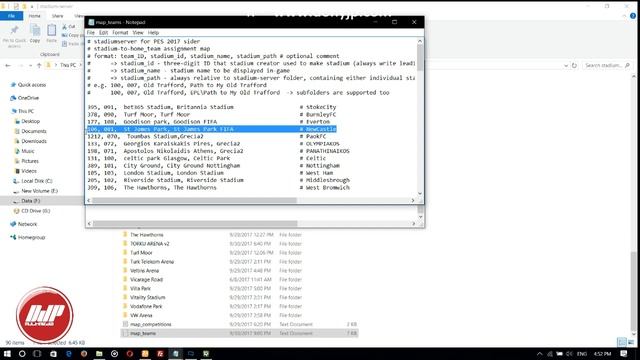Select Turk Telekom Arena folder
640x360 pixels.
[x=152, y=262]
